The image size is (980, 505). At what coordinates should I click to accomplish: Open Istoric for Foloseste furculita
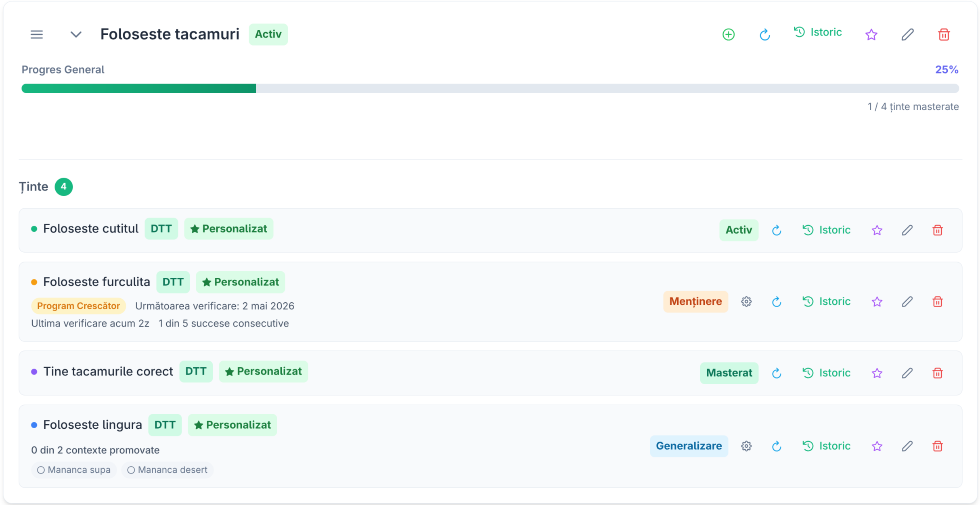click(826, 302)
